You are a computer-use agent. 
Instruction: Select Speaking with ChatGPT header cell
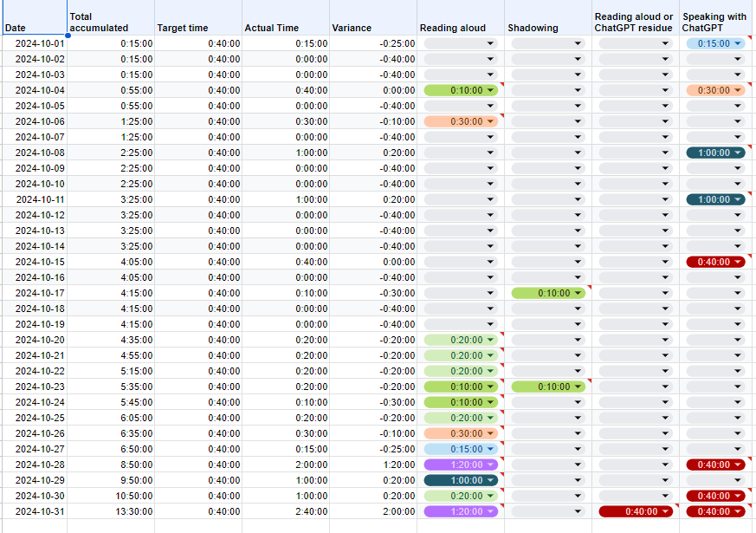click(717, 18)
